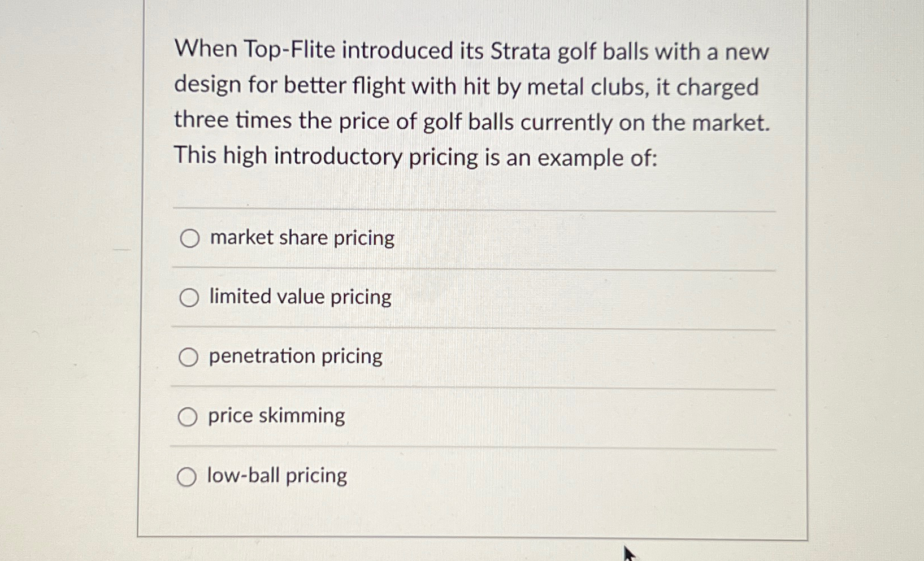Click the divider above market share pricing
This screenshot has height=561, width=924.
474,208
